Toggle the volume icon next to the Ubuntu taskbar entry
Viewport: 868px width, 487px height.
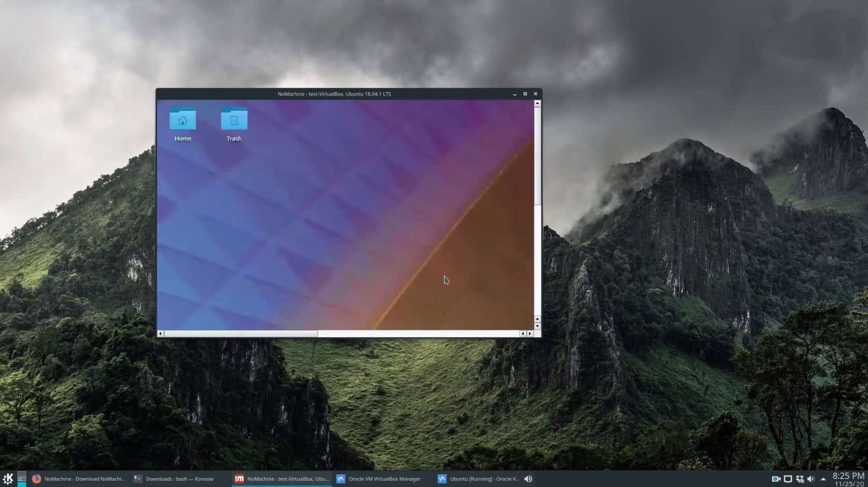(528, 479)
